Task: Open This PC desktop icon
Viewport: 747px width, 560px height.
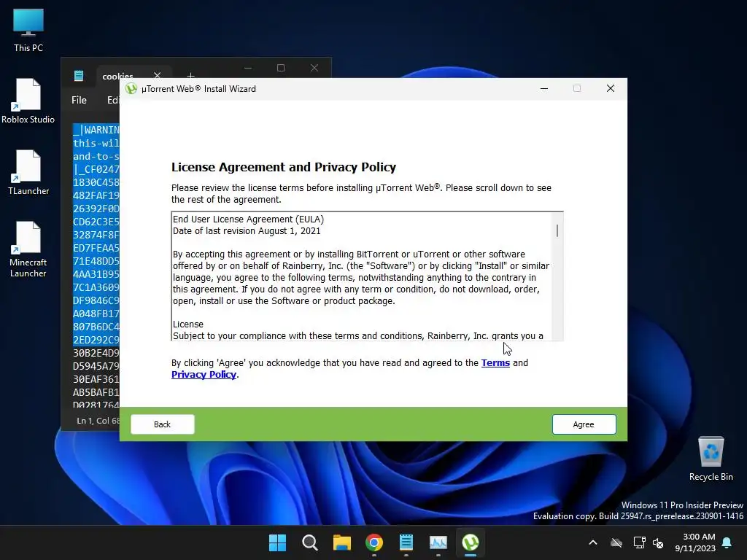Action: coord(28,31)
